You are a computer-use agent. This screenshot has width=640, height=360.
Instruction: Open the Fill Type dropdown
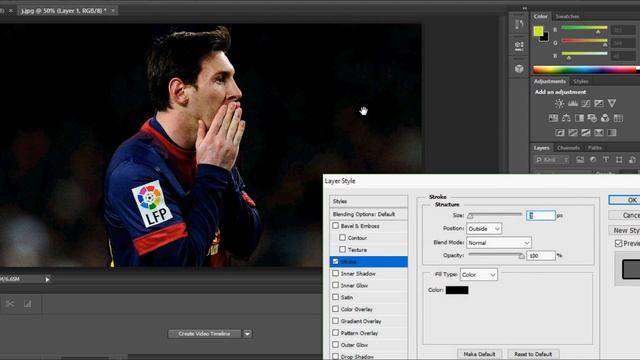479,275
